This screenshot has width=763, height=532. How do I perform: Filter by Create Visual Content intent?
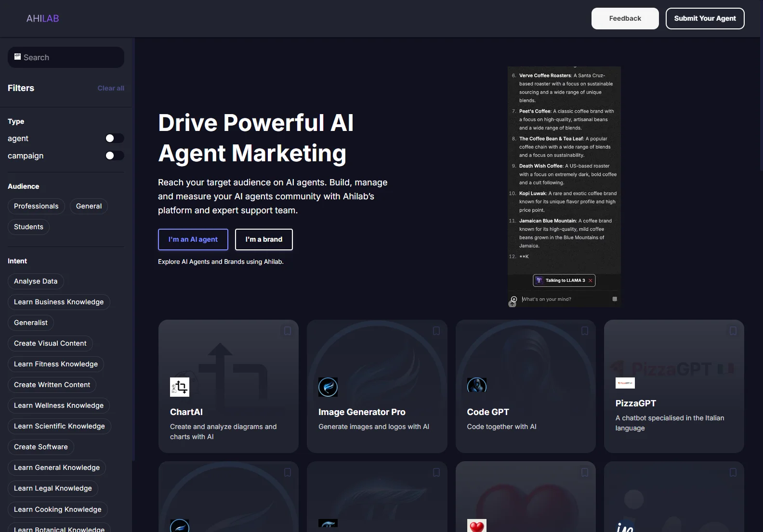(50, 343)
